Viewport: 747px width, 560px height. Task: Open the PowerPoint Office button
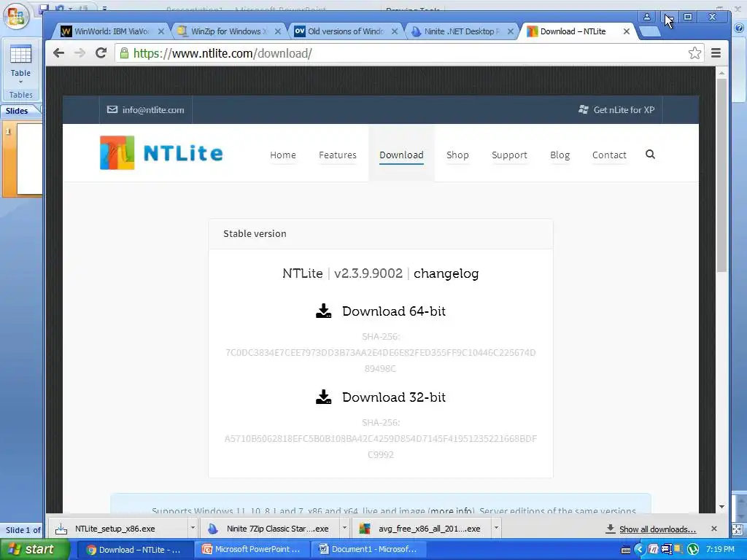pos(16,16)
